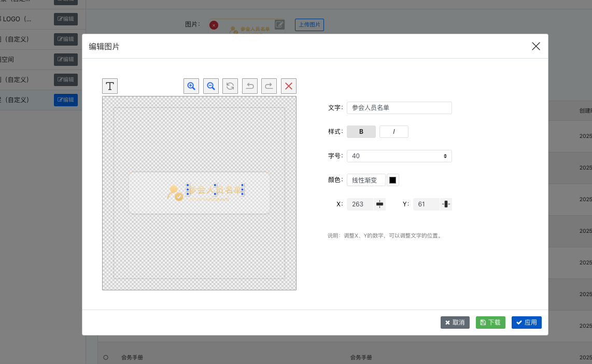This screenshot has height=364, width=592.
Task: Click the horizontal center align icon beside X
Action: [x=380, y=204]
